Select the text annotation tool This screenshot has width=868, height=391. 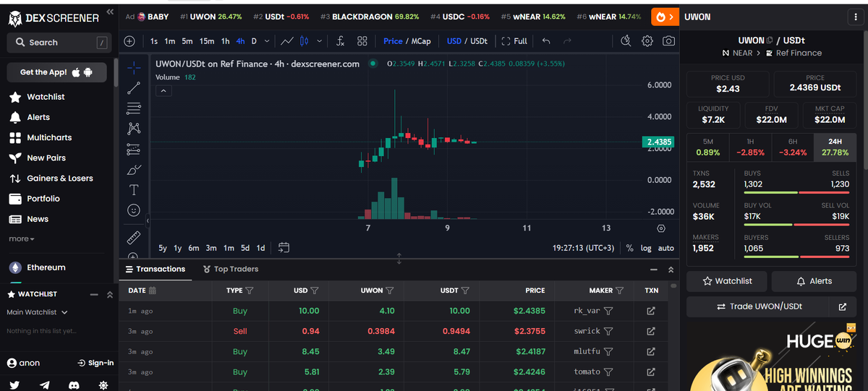pyautogui.click(x=134, y=190)
